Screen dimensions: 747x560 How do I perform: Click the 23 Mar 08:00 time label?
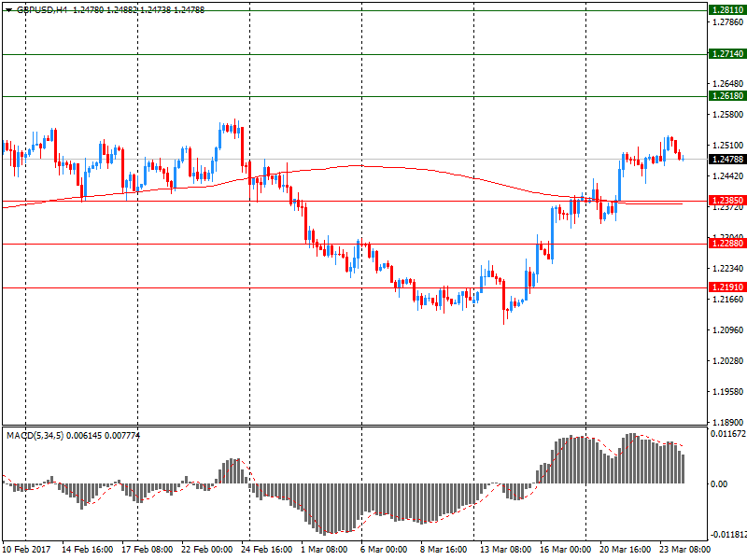pos(685,550)
